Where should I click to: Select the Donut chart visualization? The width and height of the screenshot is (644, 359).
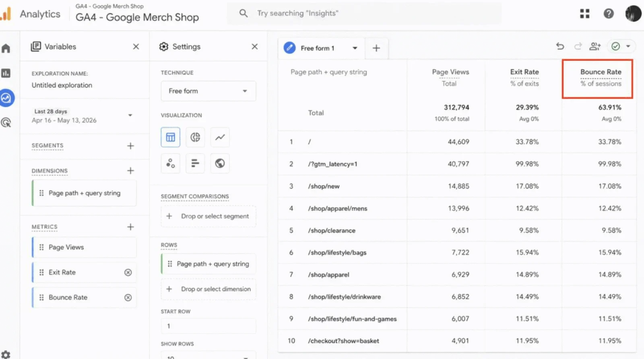tap(195, 137)
